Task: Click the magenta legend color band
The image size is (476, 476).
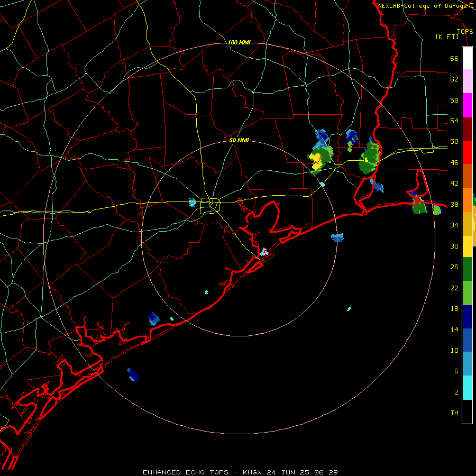Action: (467, 105)
